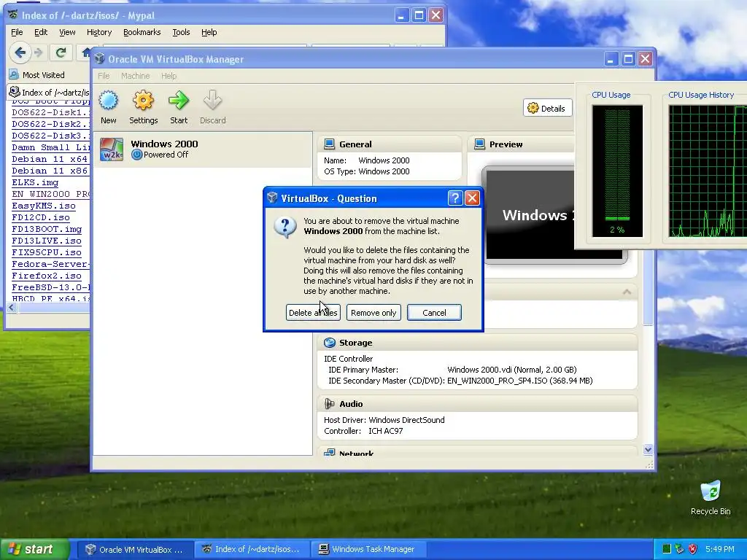Open the ELKS.img link
The height and width of the screenshot is (560, 747).
(35, 182)
